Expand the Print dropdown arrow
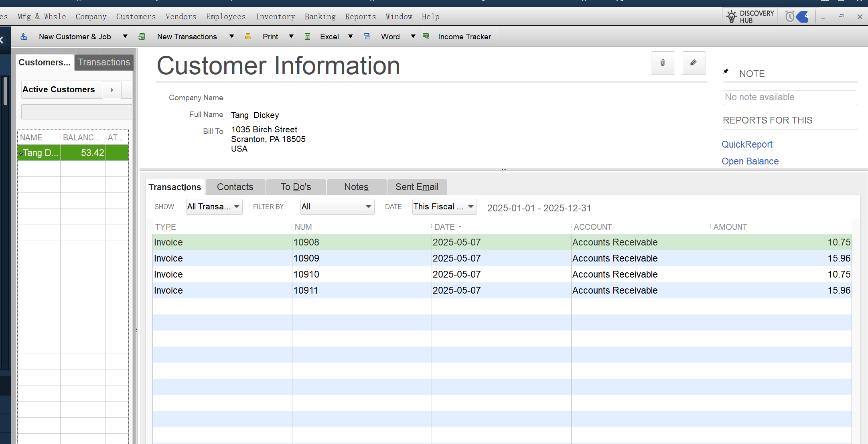This screenshot has height=444, width=868. (x=291, y=36)
